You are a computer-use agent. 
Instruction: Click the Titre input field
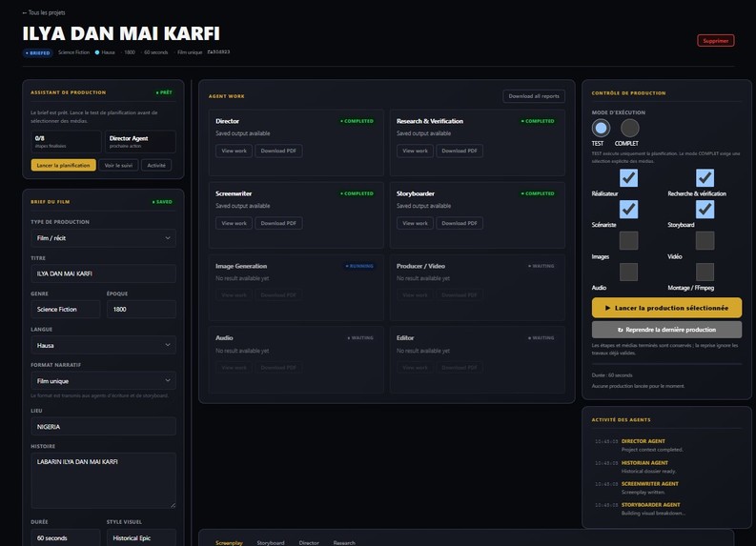point(103,273)
